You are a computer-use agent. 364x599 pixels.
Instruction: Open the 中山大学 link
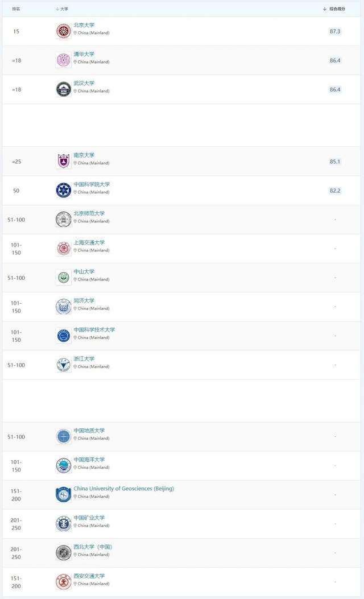(84, 271)
